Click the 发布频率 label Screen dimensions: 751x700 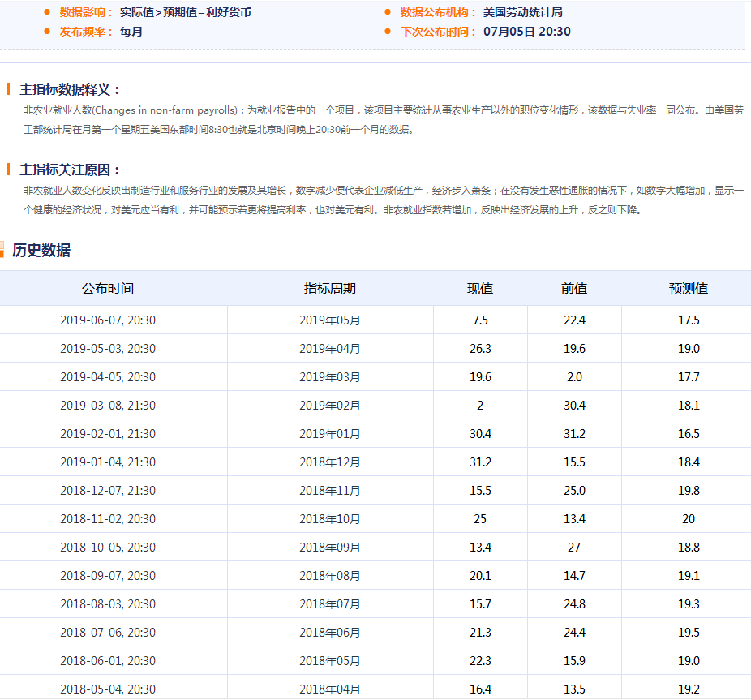[86, 32]
